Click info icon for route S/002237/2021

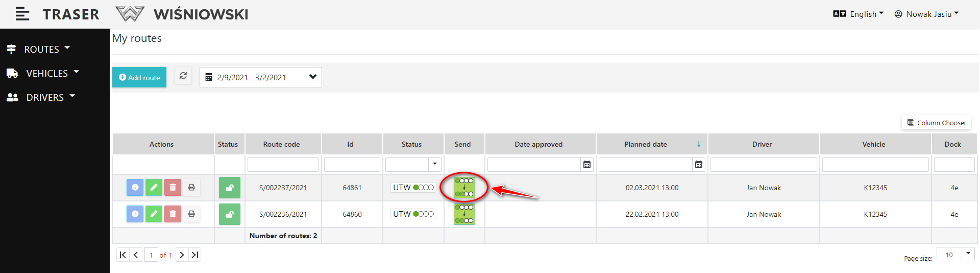click(135, 188)
